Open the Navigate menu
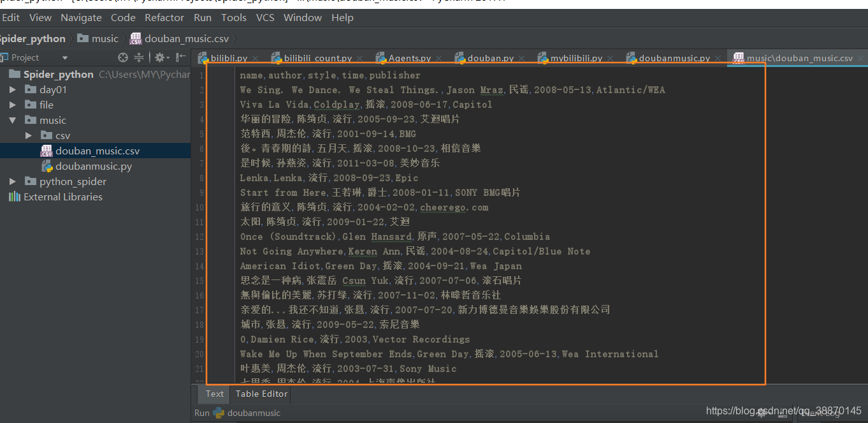 (81, 17)
